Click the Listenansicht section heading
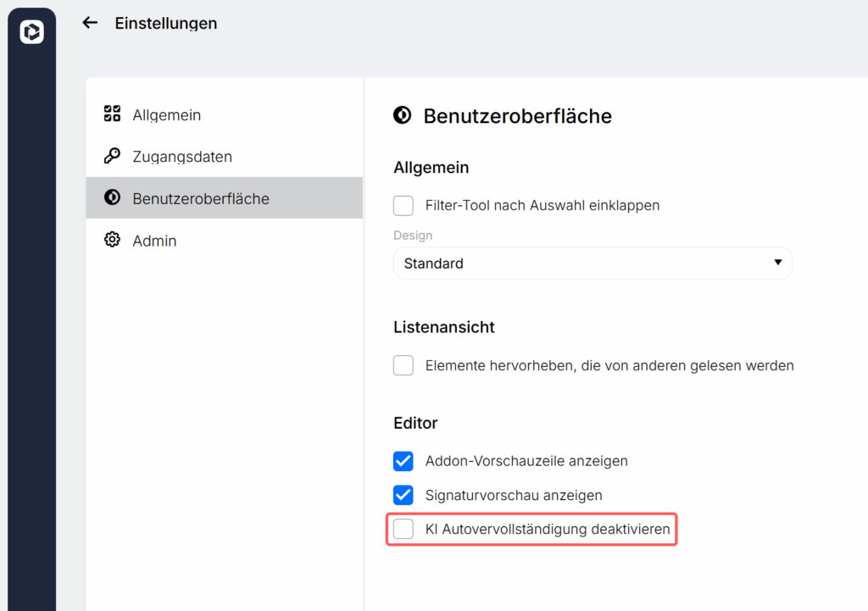 pos(444,327)
